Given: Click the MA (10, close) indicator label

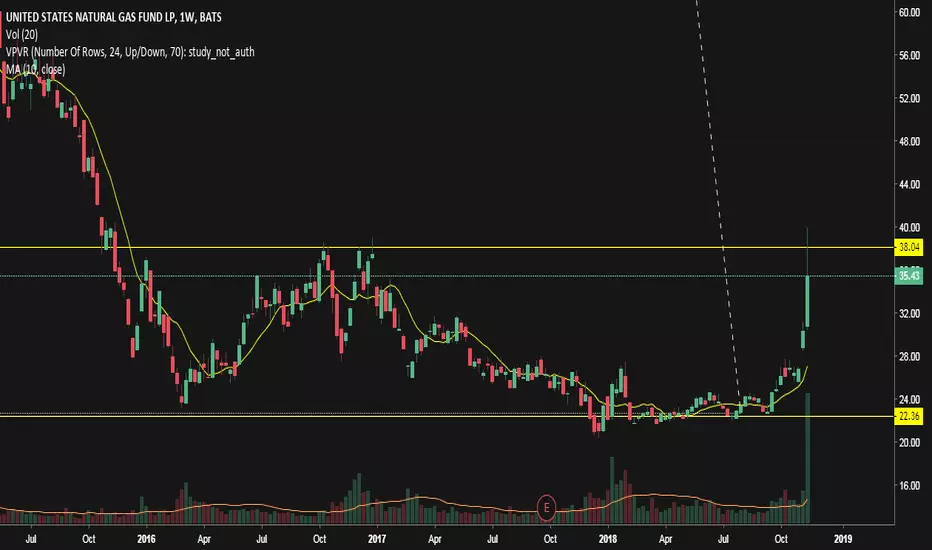Looking at the screenshot, I should 35,70.
